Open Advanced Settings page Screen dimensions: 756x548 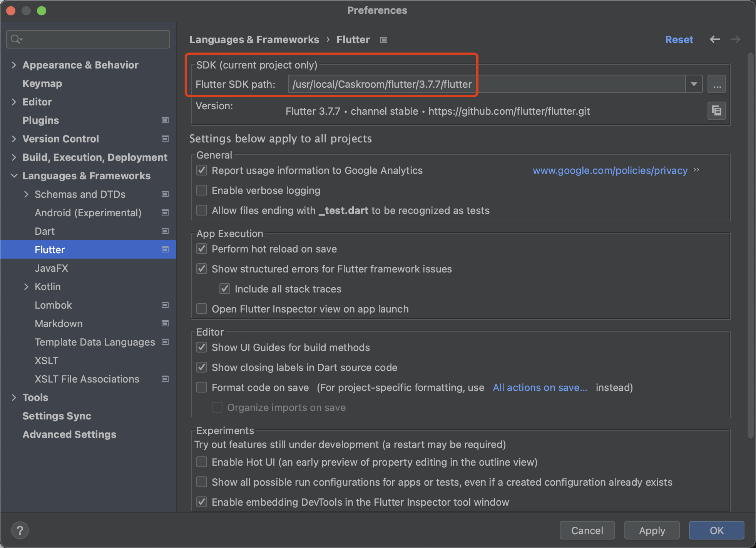coord(69,434)
